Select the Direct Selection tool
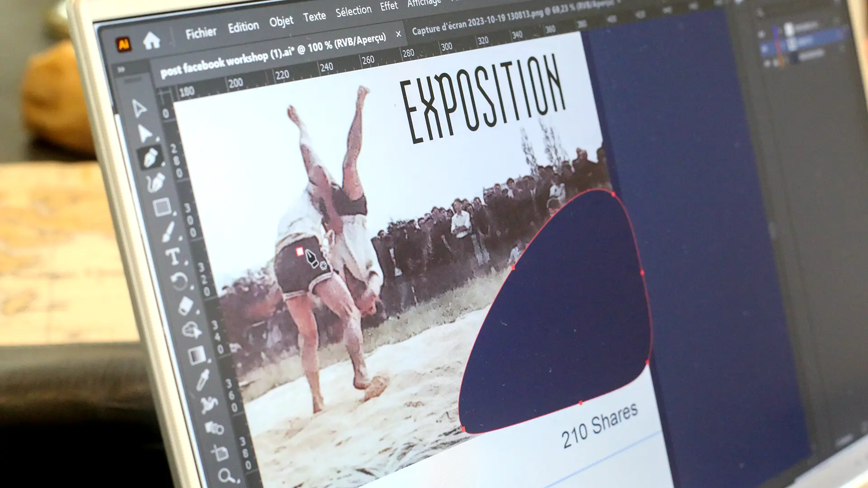868x488 pixels. pyautogui.click(x=145, y=133)
